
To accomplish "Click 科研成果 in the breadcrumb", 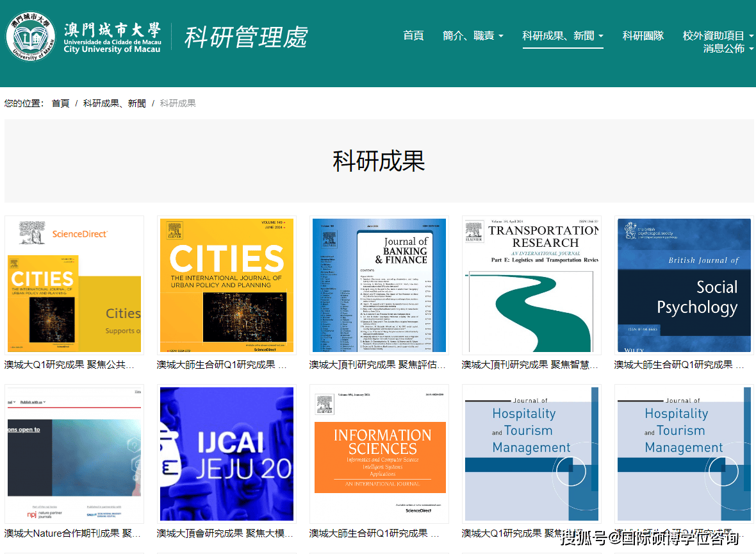I will [178, 103].
